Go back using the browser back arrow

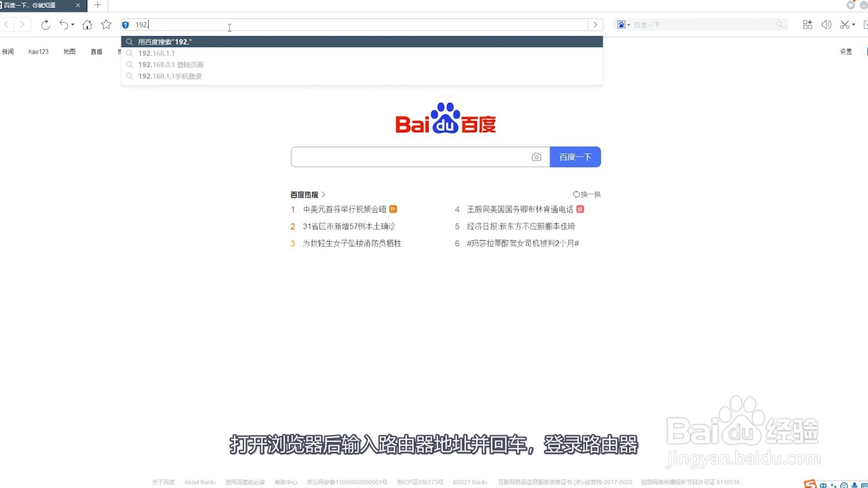click(x=7, y=24)
